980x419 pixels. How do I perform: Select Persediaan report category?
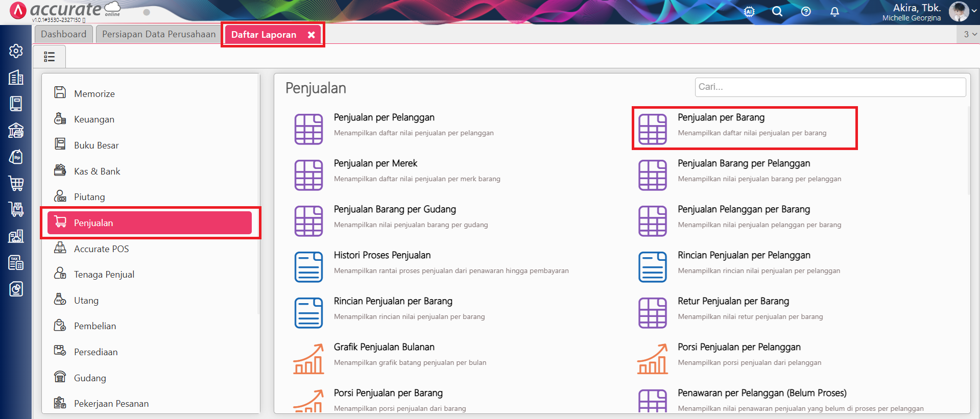coord(95,352)
